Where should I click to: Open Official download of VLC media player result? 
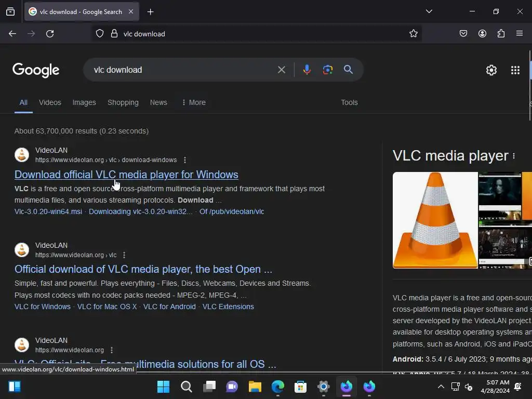pos(143,269)
